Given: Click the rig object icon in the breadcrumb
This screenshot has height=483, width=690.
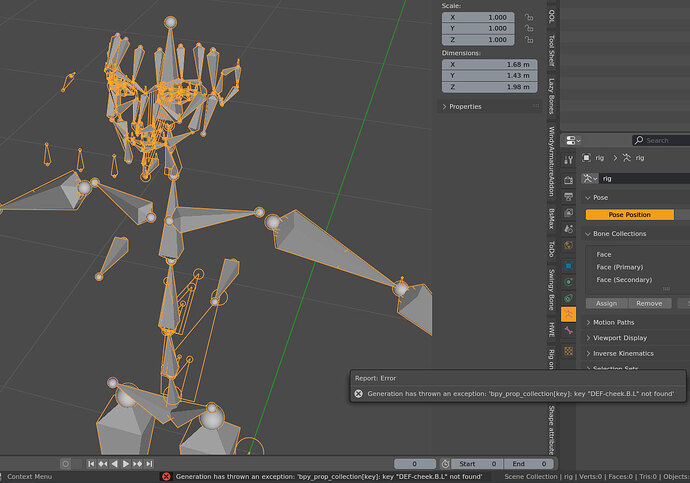Looking at the screenshot, I should (x=586, y=157).
